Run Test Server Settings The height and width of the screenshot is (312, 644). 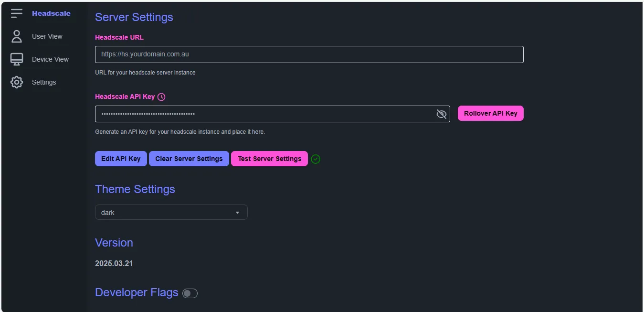tap(269, 159)
